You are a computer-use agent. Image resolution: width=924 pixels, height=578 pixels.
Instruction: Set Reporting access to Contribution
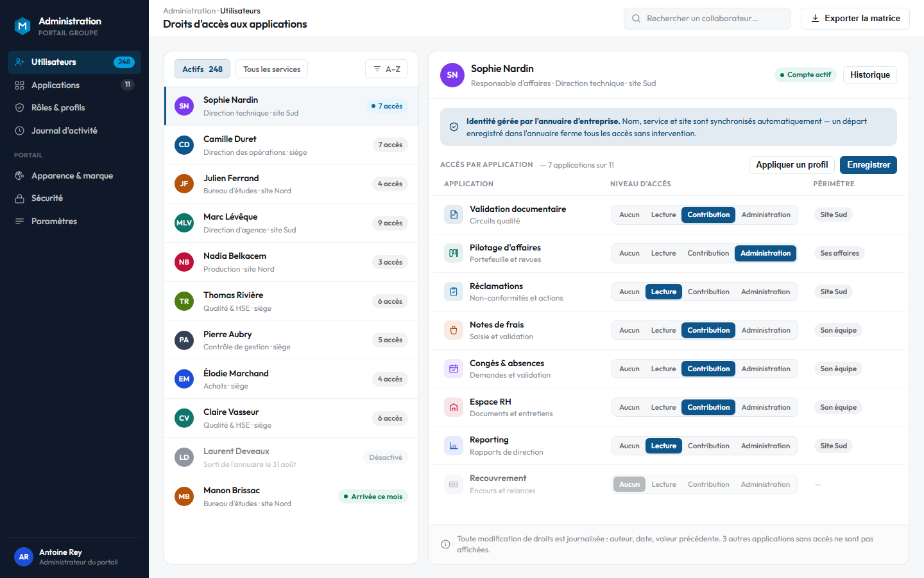point(708,446)
